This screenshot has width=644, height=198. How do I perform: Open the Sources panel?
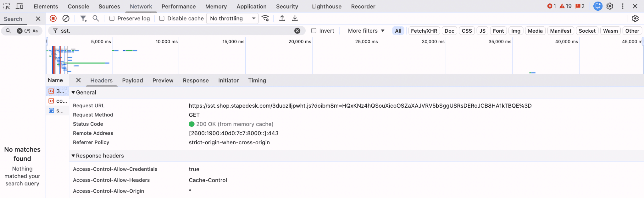(x=109, y=7)
